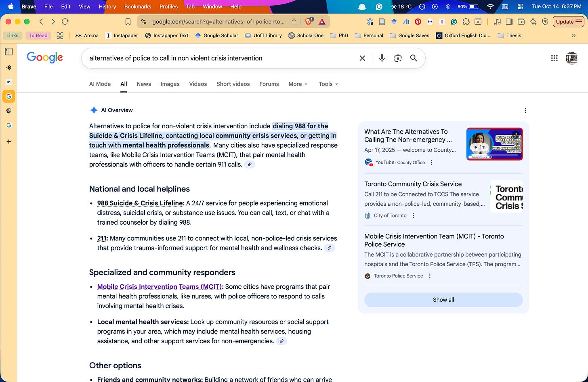Open the View menu in the menu bar
Image resolution: width=588 pixels, height=382 pixels.
click(84, 6)
